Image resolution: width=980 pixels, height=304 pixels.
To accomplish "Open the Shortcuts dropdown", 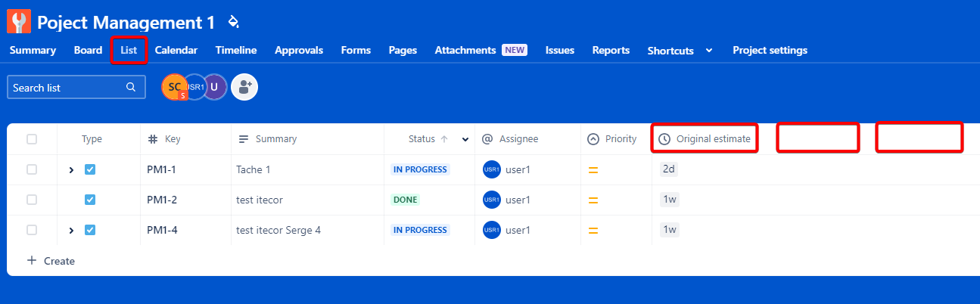I will click(x=680, y=51).
